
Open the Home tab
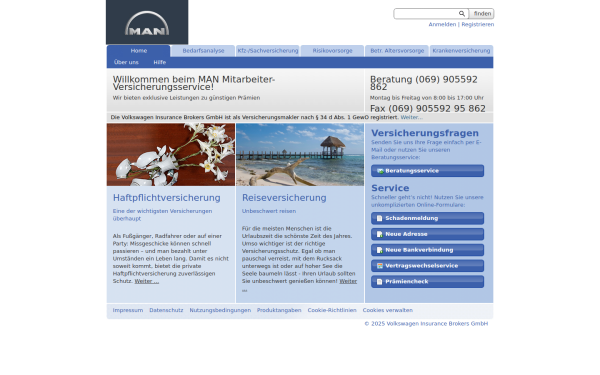point(139,51)
